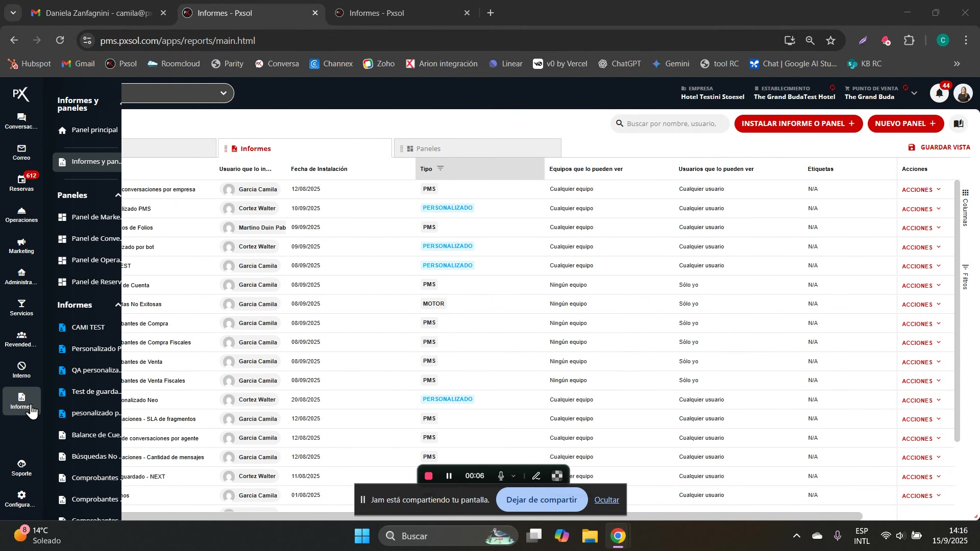Open Correo mail icon in sidebar

pos(21,153)
